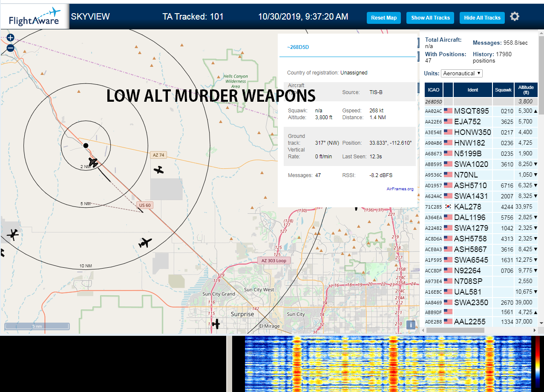Select the ASH5710 aircraft row
Screen dimensions: 544x392
[x=481, y=185]
